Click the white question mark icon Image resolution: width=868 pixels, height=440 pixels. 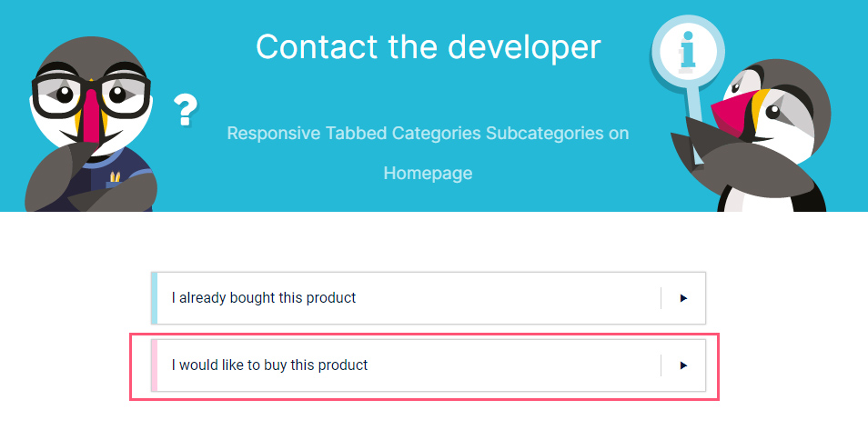pos(186,109)
